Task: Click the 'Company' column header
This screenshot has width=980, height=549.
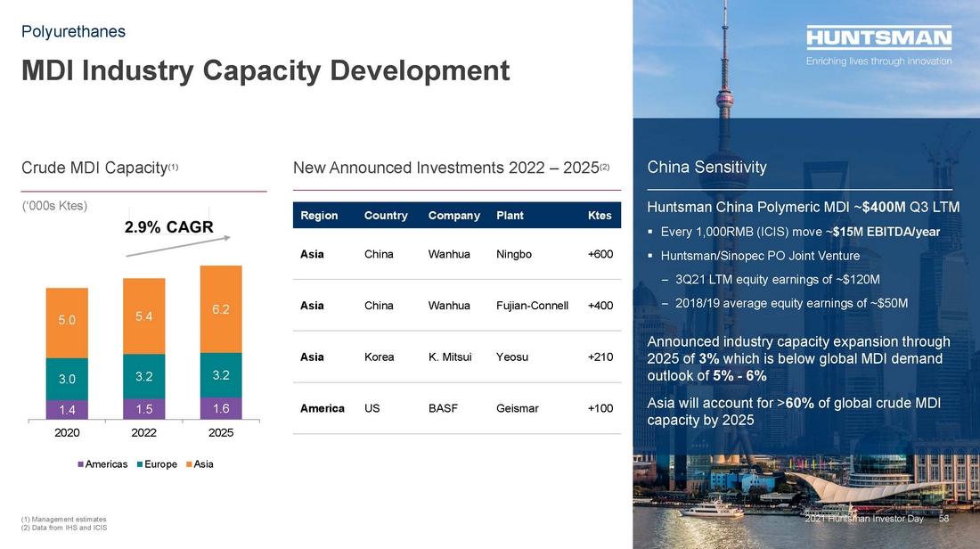Action: coord(453,216)
